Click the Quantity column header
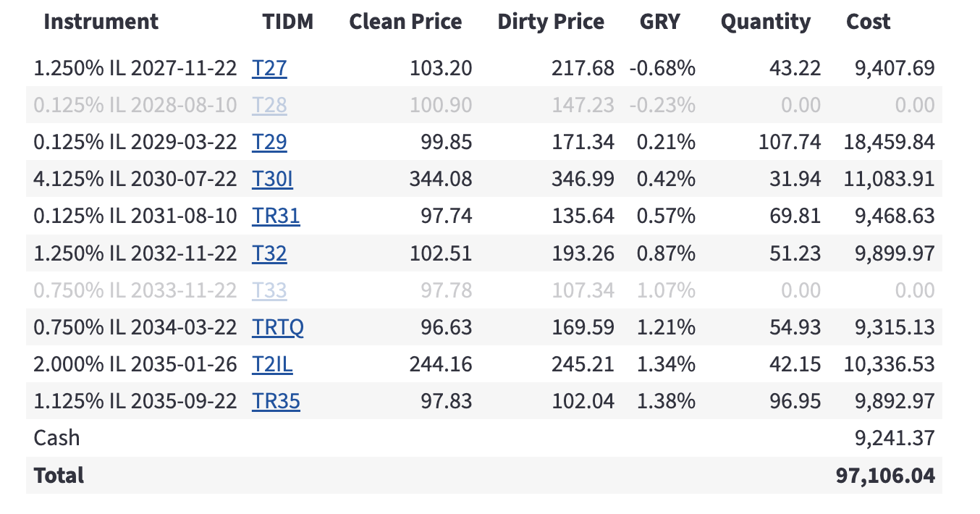 tap(766, 22)
